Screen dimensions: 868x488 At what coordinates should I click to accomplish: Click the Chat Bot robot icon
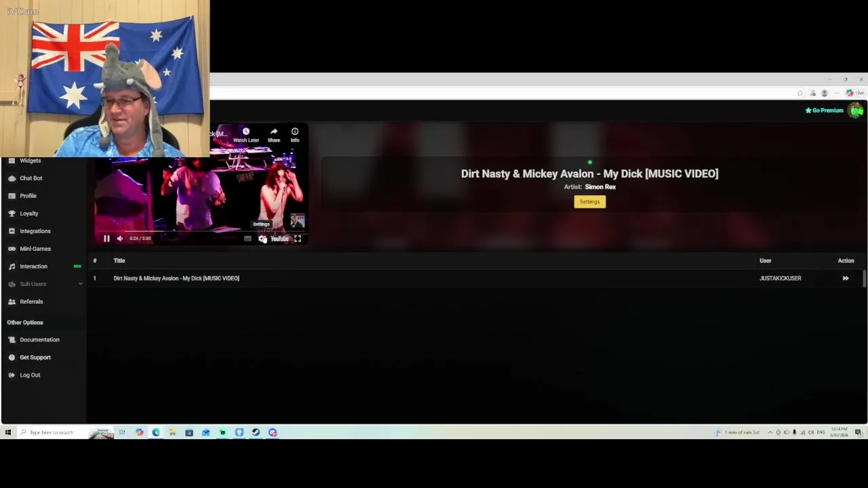tap(12, 178)
